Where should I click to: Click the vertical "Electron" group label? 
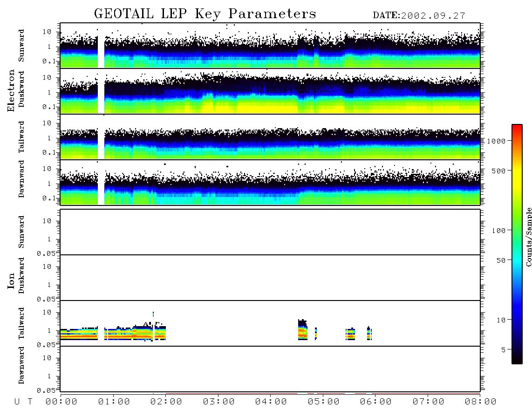click(x=11, y=90)
